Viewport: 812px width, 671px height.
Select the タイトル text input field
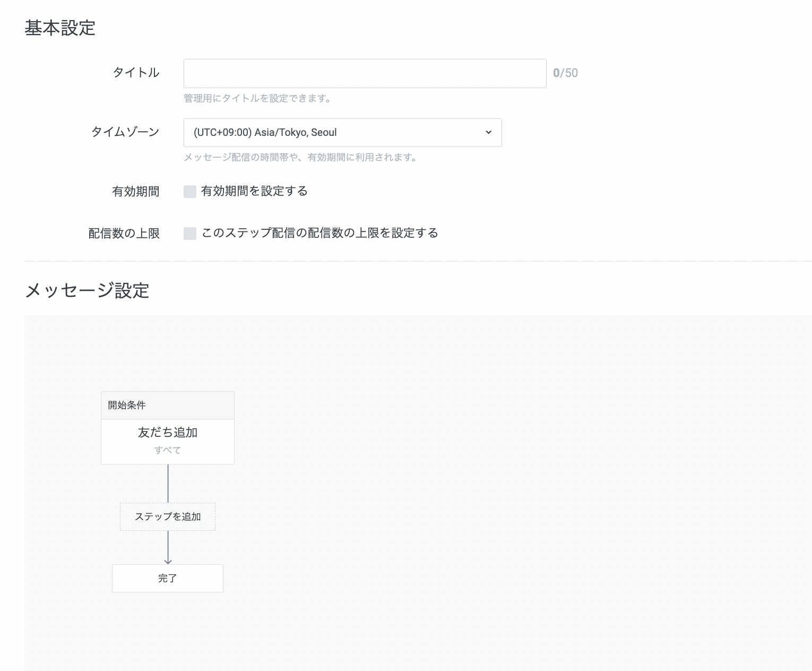coord(365,73)
